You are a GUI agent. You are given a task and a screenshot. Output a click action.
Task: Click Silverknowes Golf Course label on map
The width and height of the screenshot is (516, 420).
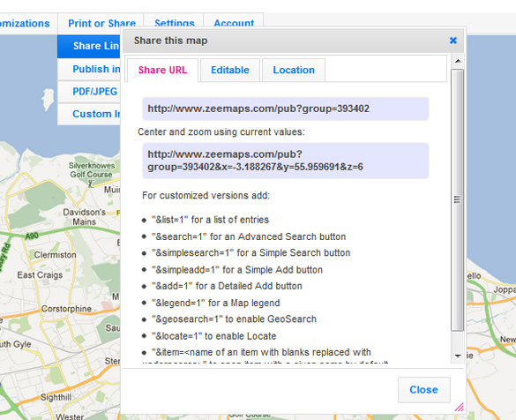91,170
